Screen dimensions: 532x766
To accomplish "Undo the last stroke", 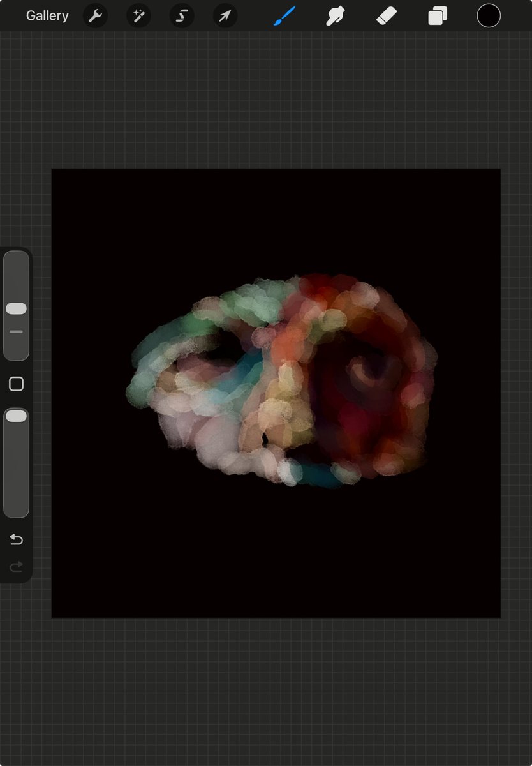I will (x=16, y=540).
